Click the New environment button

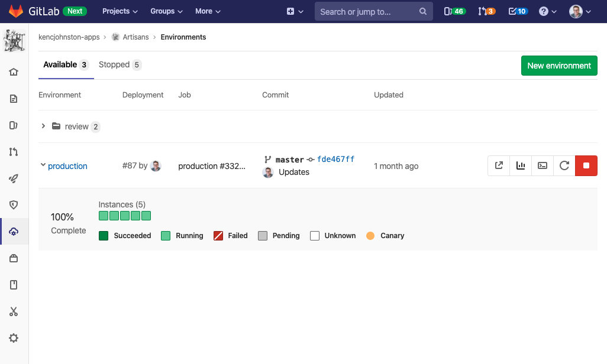[x=559, y=66]
